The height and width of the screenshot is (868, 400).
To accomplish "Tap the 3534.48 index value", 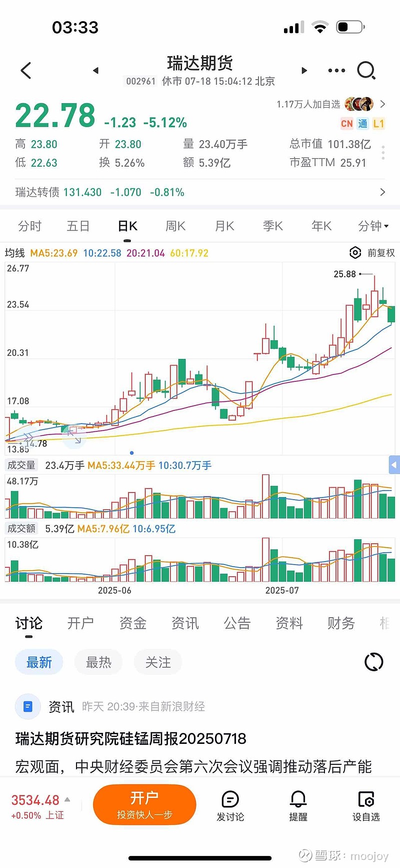I will (x=35, y=800).
